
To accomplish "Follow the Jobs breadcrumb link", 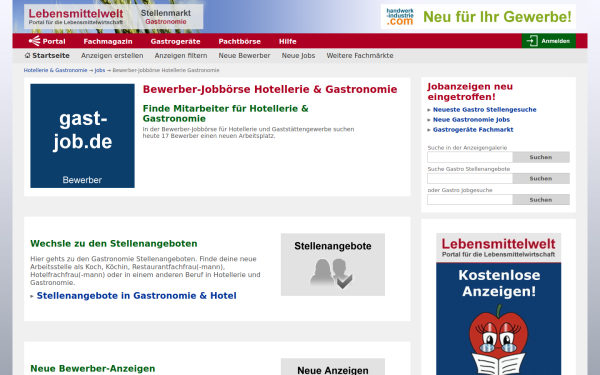I will click(100, 70).
